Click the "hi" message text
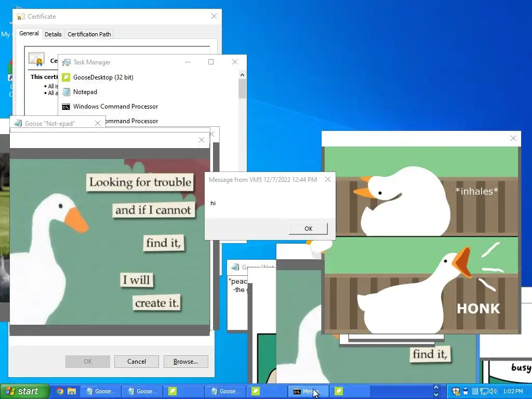532x399 pixels. [213, 203]
